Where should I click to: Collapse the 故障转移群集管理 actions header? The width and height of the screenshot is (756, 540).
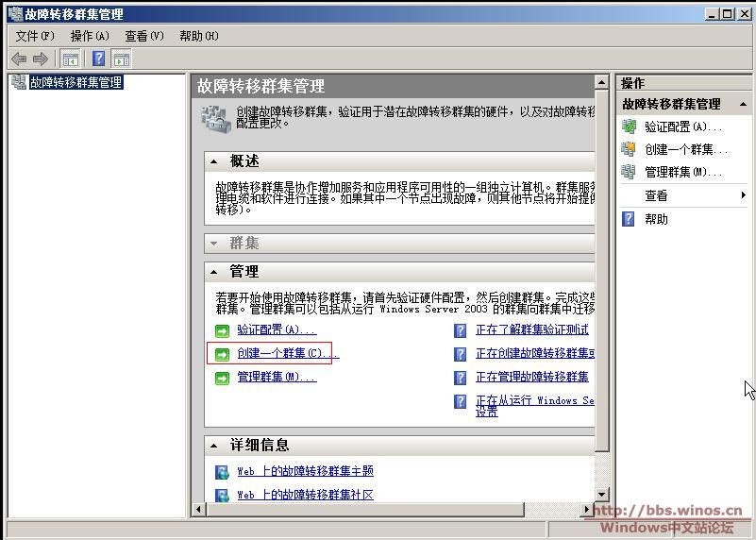[x=743, y=105]
